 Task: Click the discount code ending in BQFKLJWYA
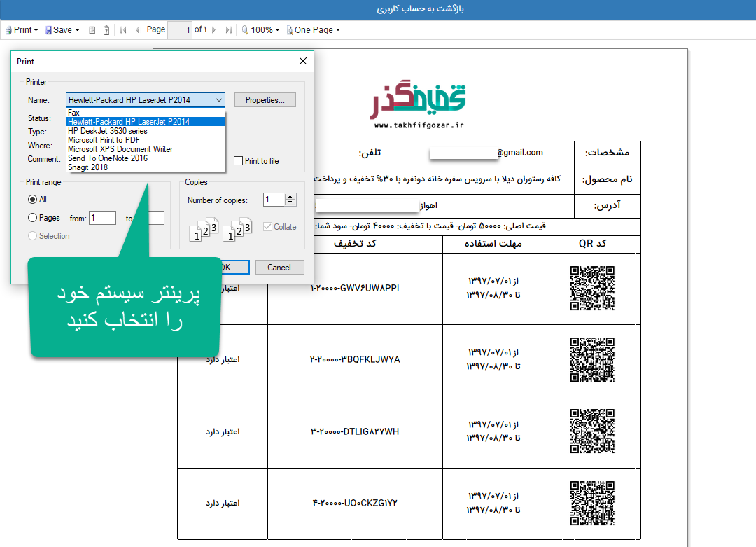click(355, 359)
